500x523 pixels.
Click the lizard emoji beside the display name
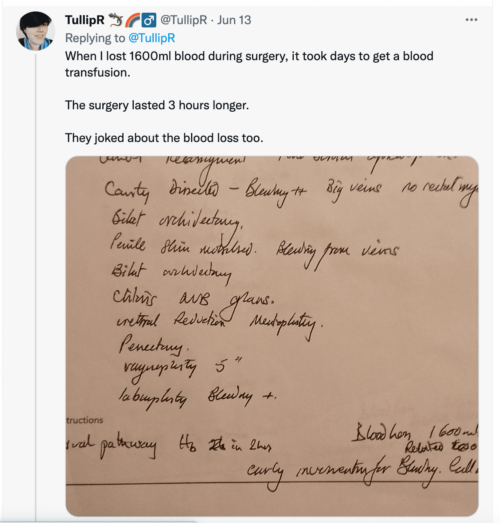coord(115,20)
